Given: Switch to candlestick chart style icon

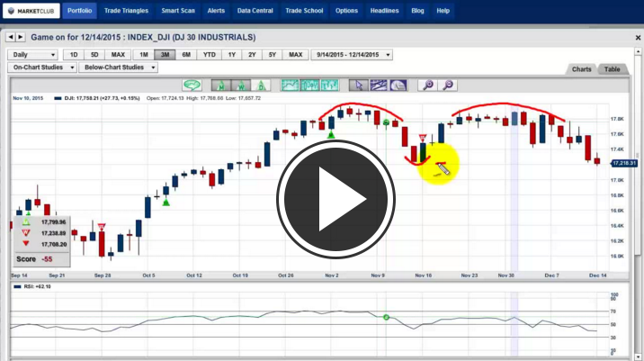Looking at the screenshot, I should pos(309,86).
